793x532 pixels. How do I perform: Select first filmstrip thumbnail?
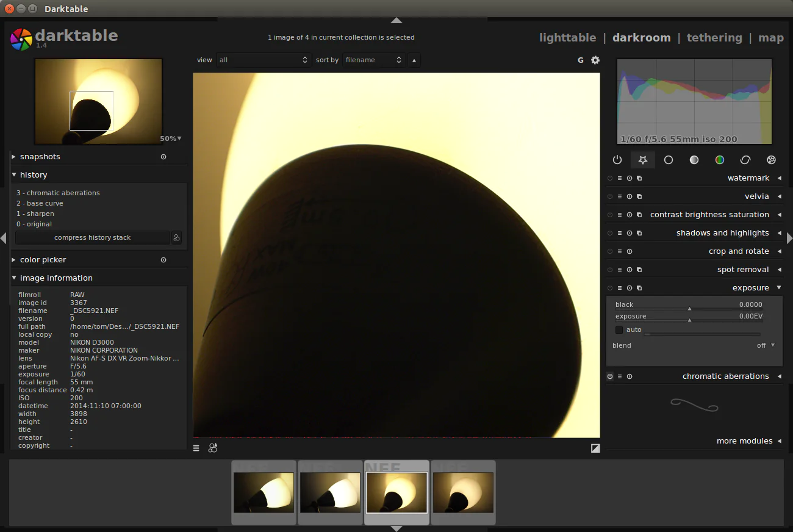[x=264, y=492]
